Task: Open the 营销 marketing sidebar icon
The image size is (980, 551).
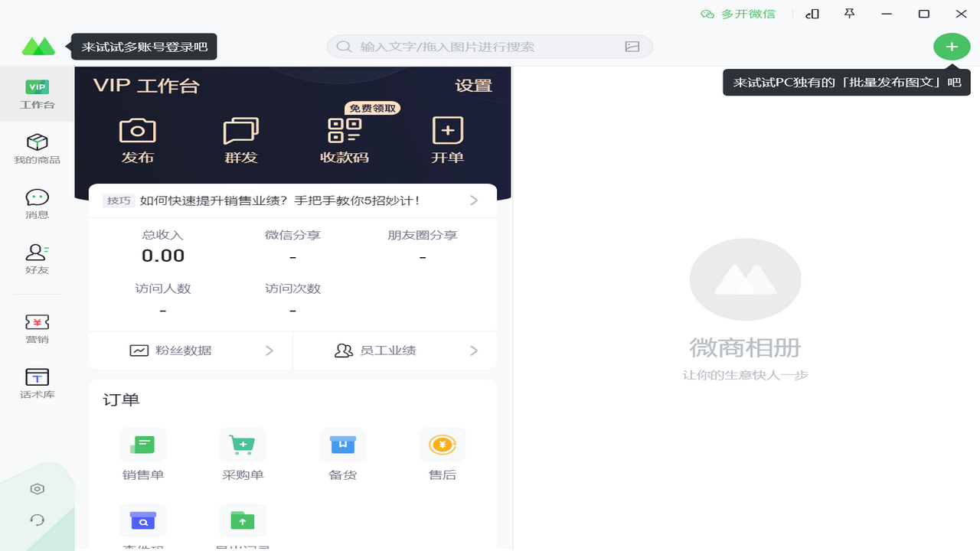Action: [x=37, y=328]
